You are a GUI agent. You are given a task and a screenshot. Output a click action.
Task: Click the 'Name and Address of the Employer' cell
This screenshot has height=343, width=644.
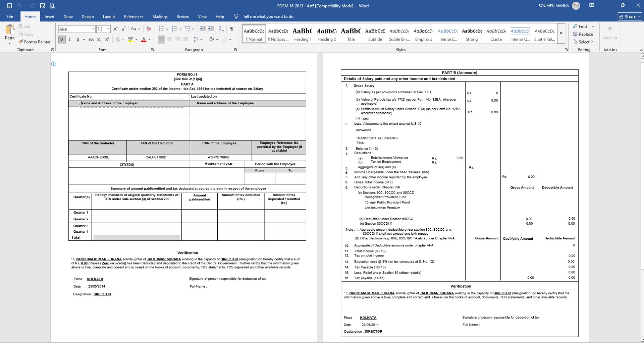pyautogui.click(x=129, y=103)
